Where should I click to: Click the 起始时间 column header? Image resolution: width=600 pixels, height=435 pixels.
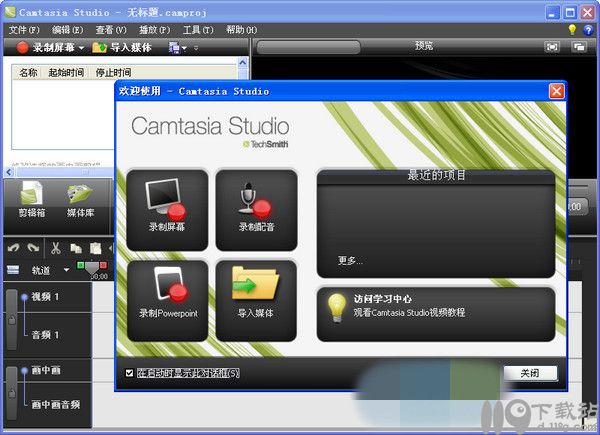point(66,72)
